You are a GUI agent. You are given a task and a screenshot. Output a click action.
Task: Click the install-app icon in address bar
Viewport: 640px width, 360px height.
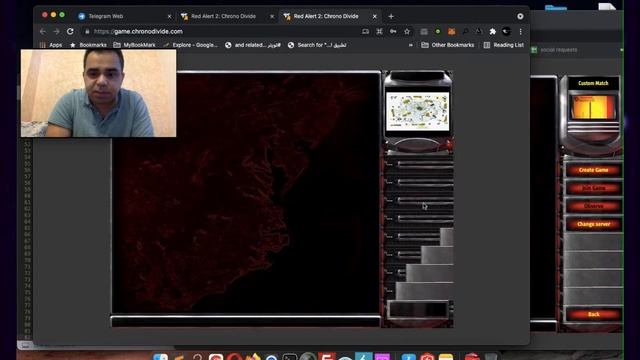point(365,31)
